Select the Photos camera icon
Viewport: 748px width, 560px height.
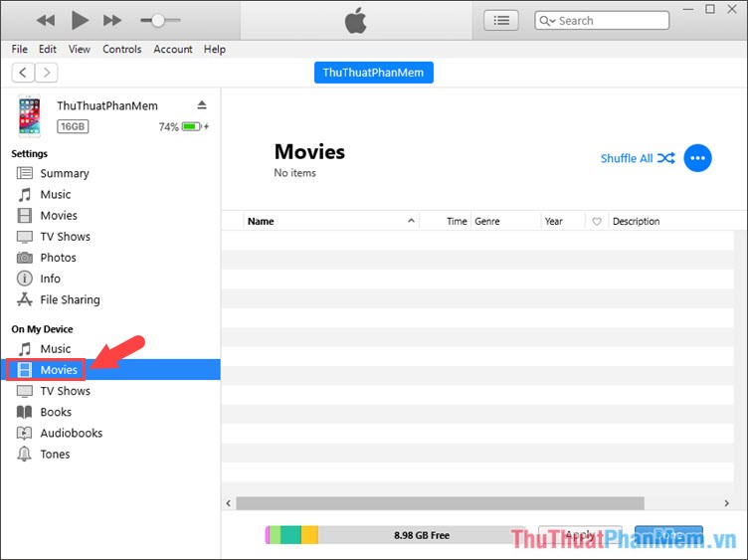coord(25,258)
